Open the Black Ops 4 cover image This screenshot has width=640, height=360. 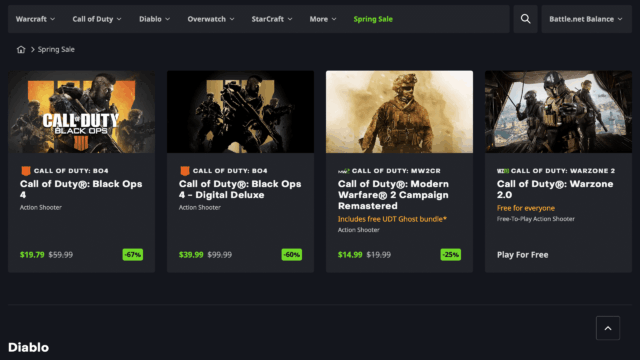point(82,112)
